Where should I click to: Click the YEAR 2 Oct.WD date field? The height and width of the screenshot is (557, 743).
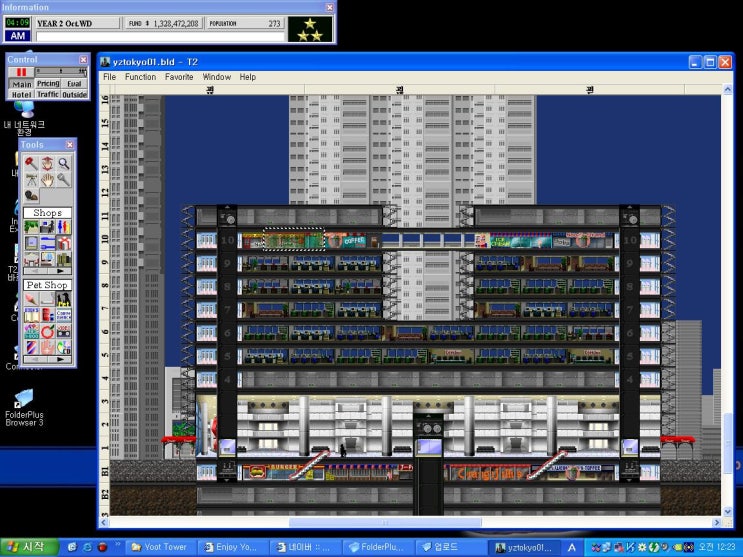tap(78, 23)
